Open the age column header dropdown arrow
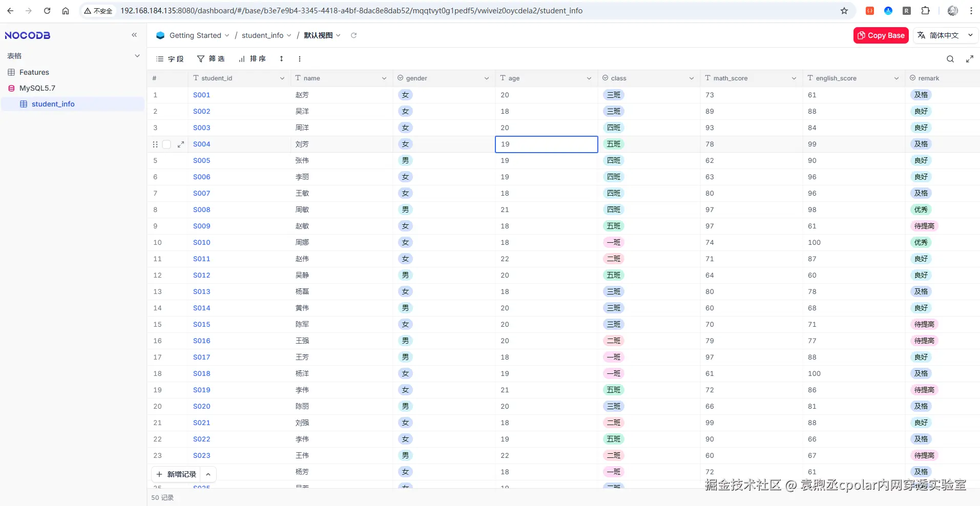Image resolution: width=980 pixels, height=506 pixels. coord(589,78)
